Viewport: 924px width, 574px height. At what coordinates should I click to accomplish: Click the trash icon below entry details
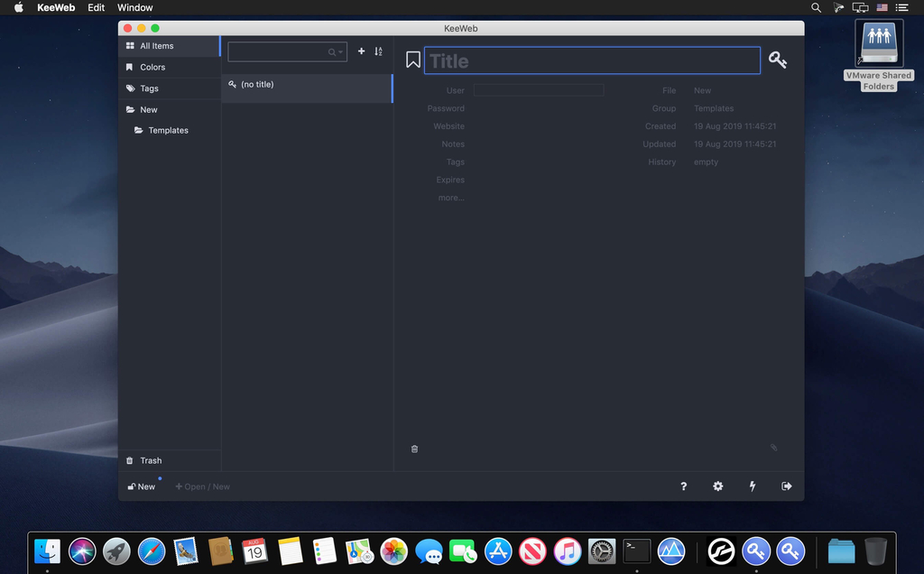tap(414, 449)
